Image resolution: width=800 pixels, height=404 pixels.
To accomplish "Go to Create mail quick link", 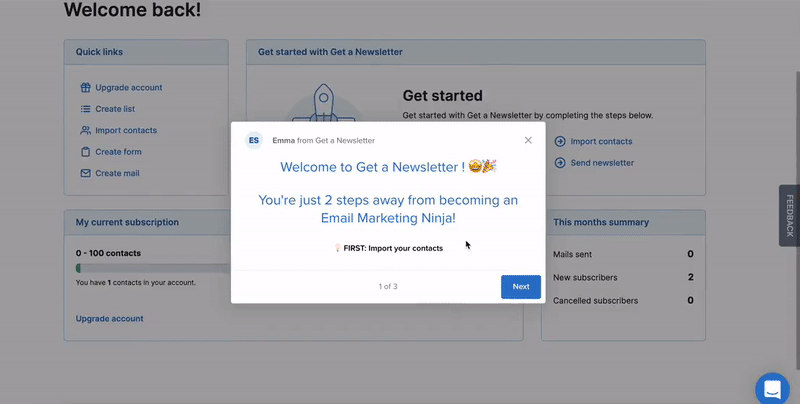I will pos(118,174).
